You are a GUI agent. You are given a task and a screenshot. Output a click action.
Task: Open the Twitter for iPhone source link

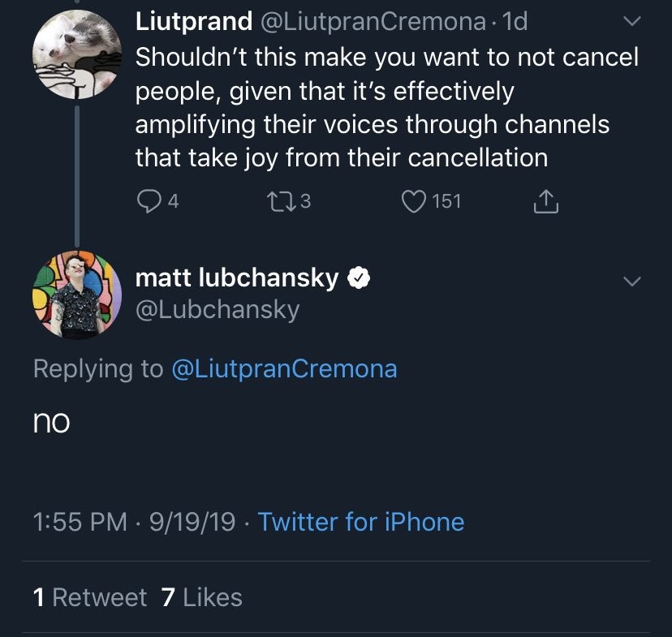(361, 522)
